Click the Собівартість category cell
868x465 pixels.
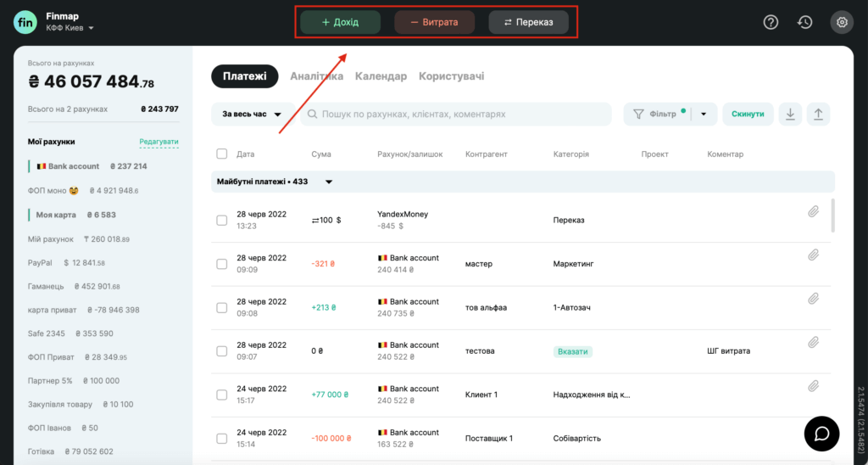576,439
